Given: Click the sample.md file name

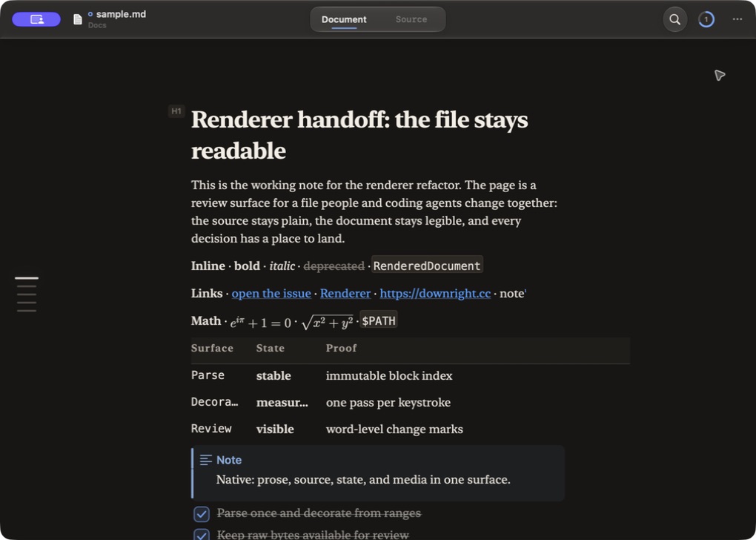Looking at the screenshot, I should click(121, 15).
